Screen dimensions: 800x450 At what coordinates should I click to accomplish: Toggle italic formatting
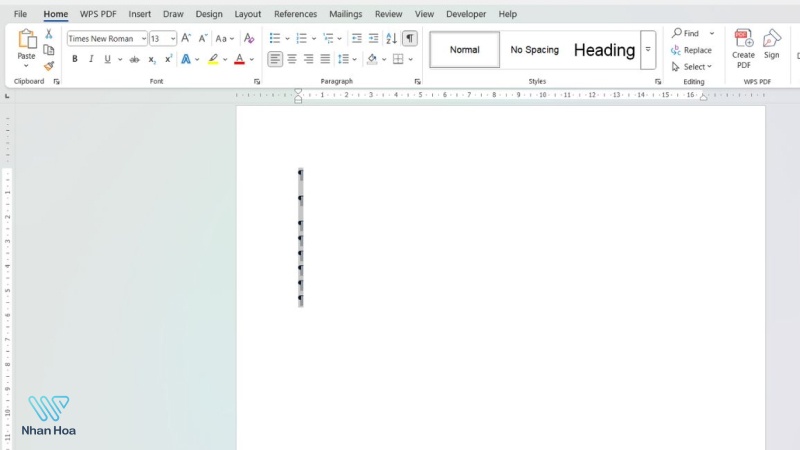pyautogui.click(x=91, y=59)
